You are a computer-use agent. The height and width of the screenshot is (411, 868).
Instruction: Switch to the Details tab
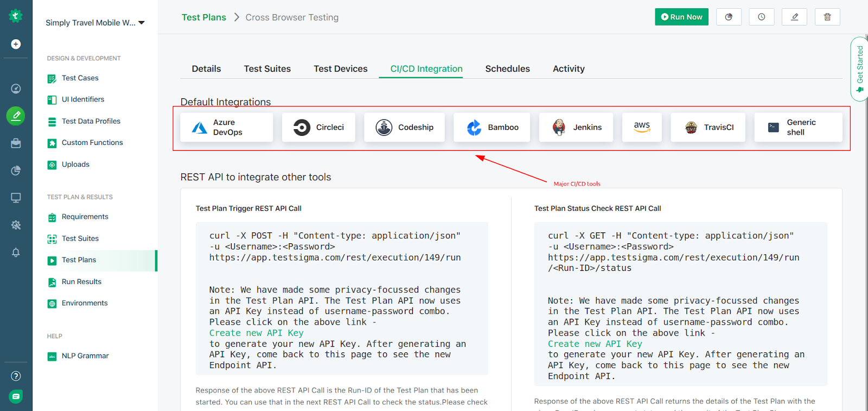coord(206,69)
